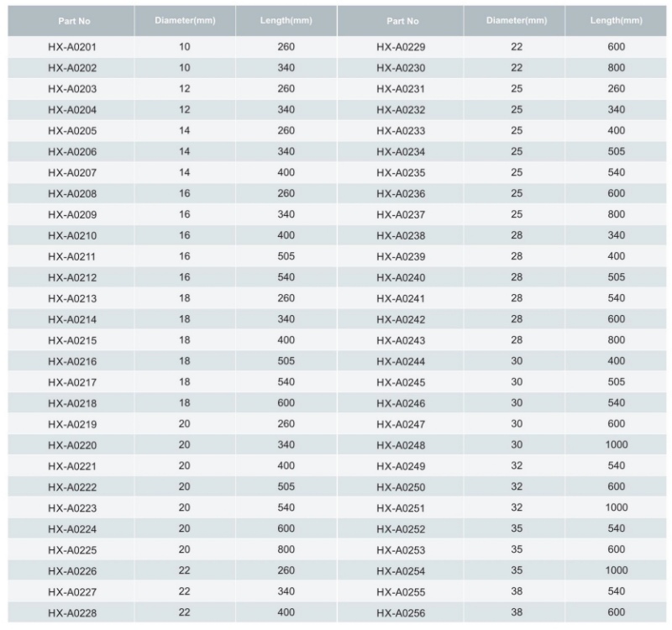Select part number HX-A0256

(401, 613)
